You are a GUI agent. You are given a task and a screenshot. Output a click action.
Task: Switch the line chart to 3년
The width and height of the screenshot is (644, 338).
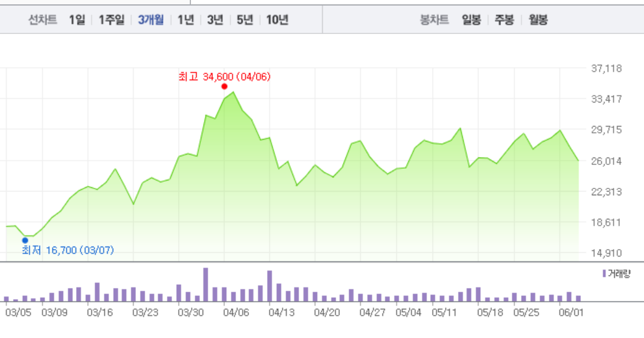coord(215,20)
